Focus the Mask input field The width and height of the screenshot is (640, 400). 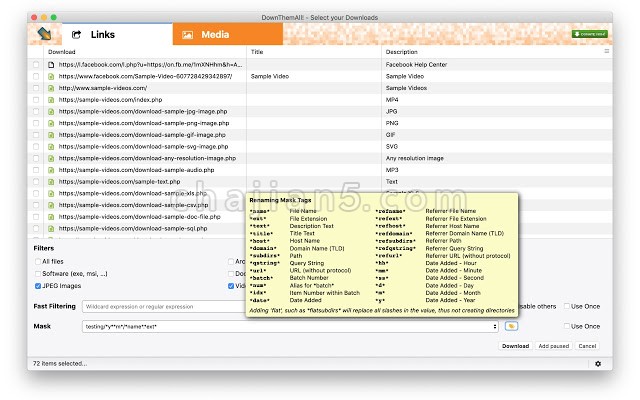[290, 326]
